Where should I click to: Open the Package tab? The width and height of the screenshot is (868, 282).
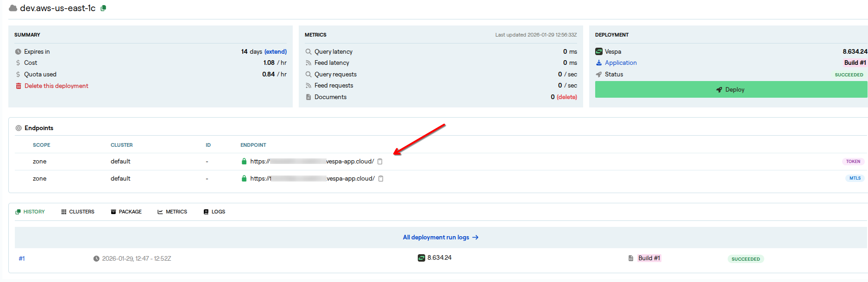(x=126, y=212)
